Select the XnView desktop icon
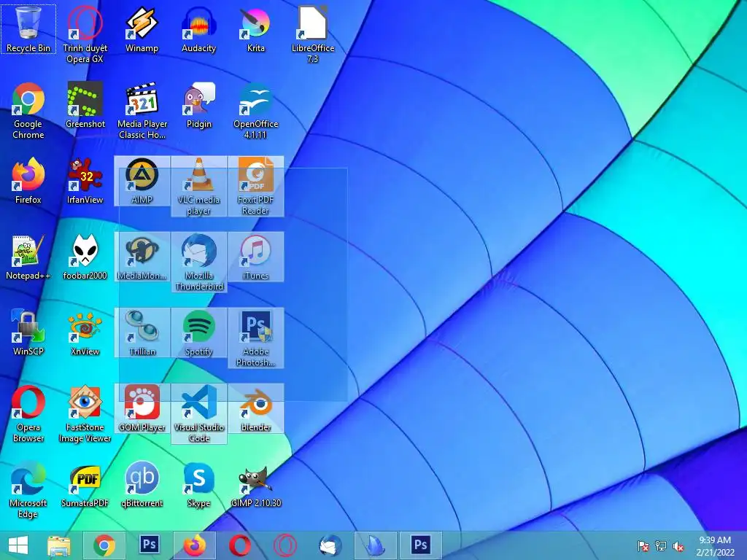The image size is (747, 560). point(85,332)
